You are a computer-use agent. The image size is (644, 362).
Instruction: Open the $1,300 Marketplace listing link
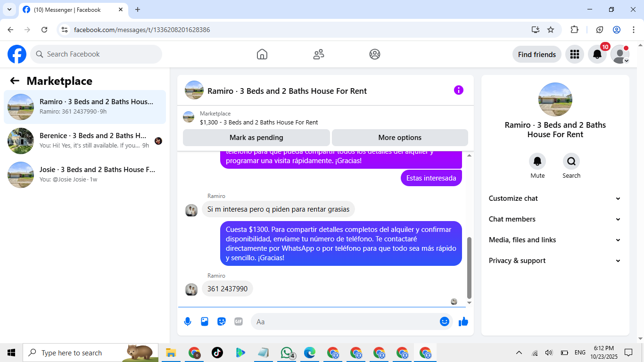259,122
